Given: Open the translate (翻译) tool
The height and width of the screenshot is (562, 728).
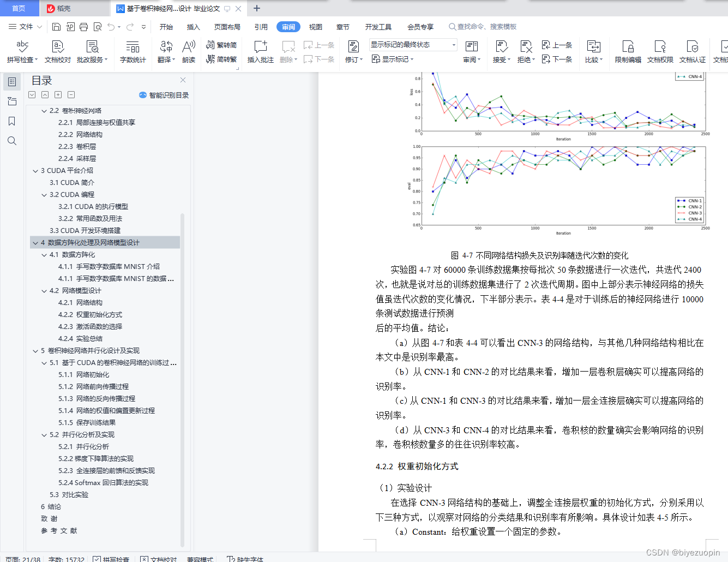Looking at the screenshot, I should point(166,52).
